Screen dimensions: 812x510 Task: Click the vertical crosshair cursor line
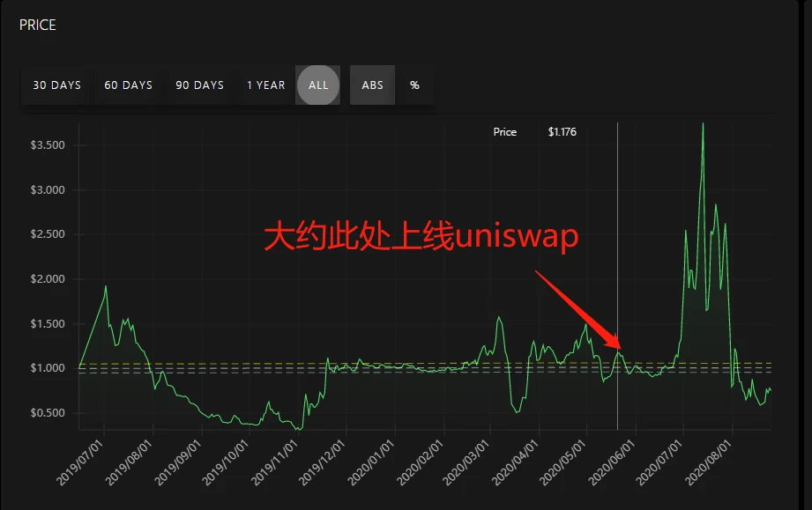[x=617, y=276]
